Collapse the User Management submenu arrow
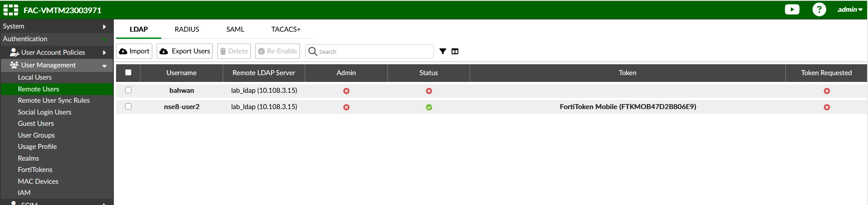 tap(104, 66)
